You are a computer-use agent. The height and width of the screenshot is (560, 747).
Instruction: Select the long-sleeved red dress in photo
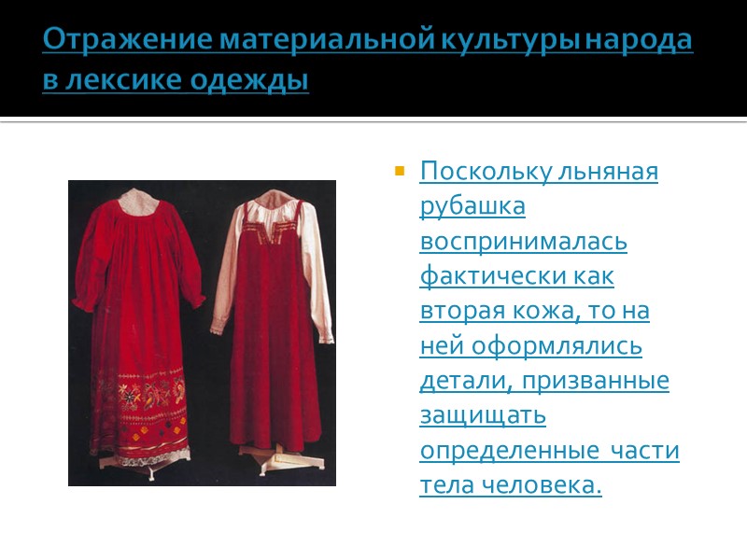pos(138,324)
